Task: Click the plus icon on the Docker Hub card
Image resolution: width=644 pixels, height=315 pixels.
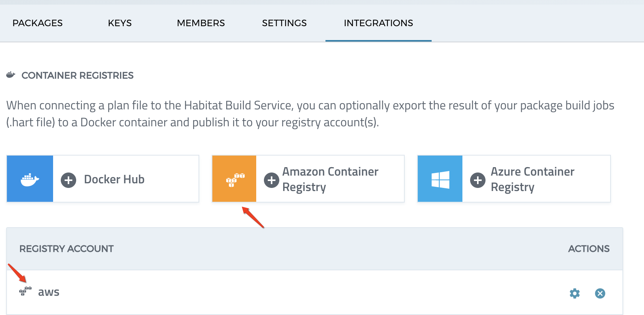Action: coord(68,180)
